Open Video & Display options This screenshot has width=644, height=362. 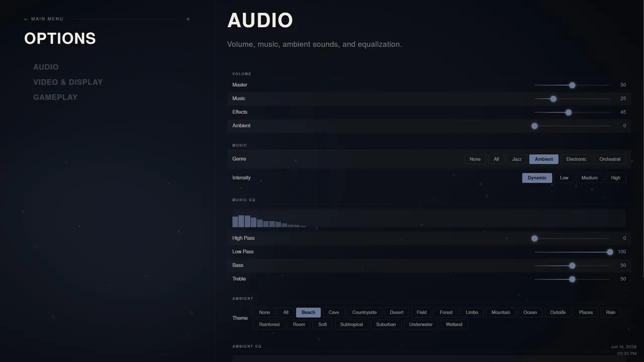pyautogui.click(x=68, y=82)
